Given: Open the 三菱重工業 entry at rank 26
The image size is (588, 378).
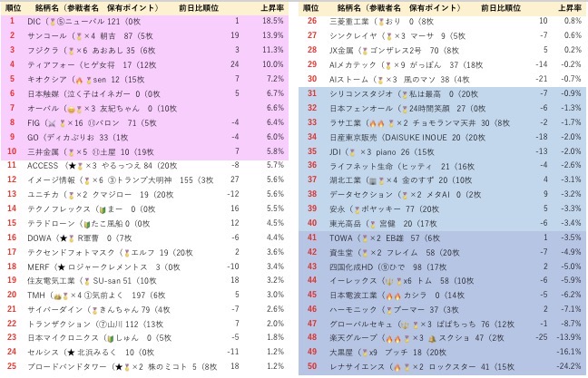Looking at the screenshot, I should [x=442, y=22].
